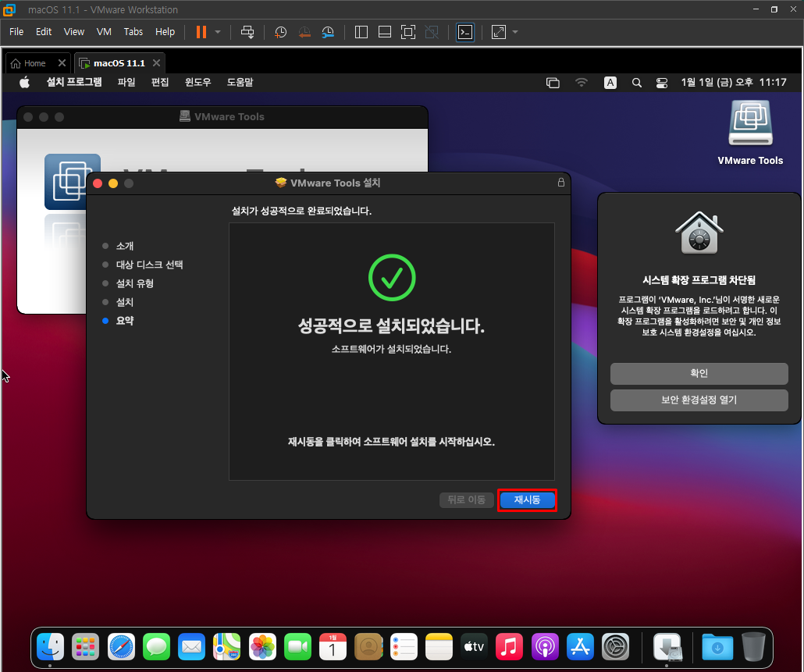
Task: Click the installer lock icon
Action: click(561, 183)
